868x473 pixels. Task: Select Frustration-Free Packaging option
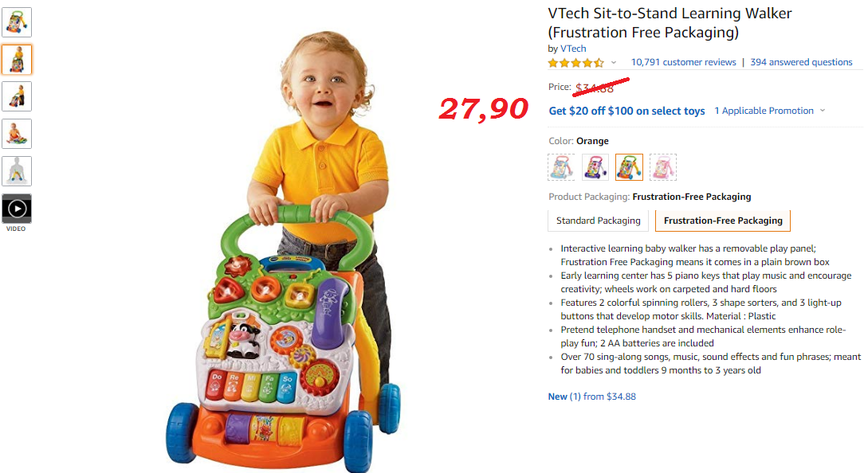click(722, 221)
